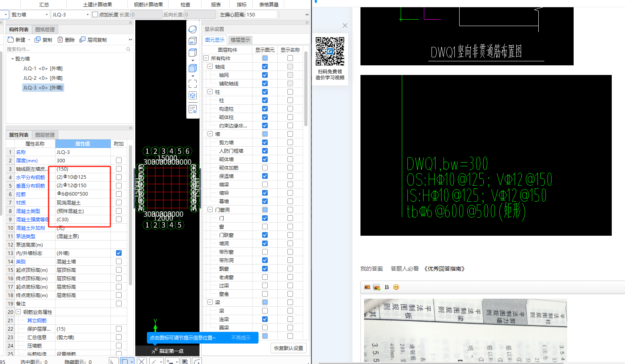Image resolution: width=625 pixels, height=364 pixels.
Task: Click the 复制 copy icon
Action: pyautogui.click(x=38, y=39)
